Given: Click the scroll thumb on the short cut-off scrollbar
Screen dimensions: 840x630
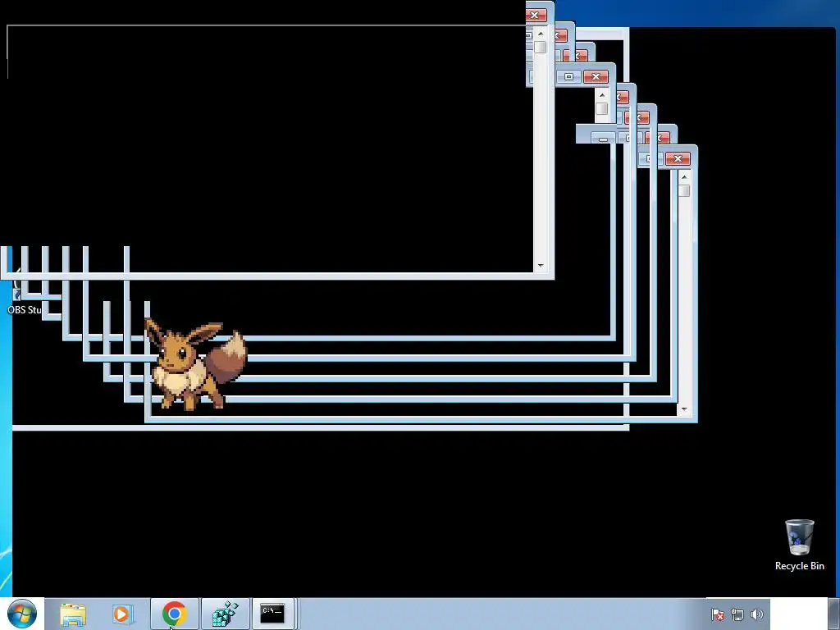Looking at the screenshot, I should [602, 109].
